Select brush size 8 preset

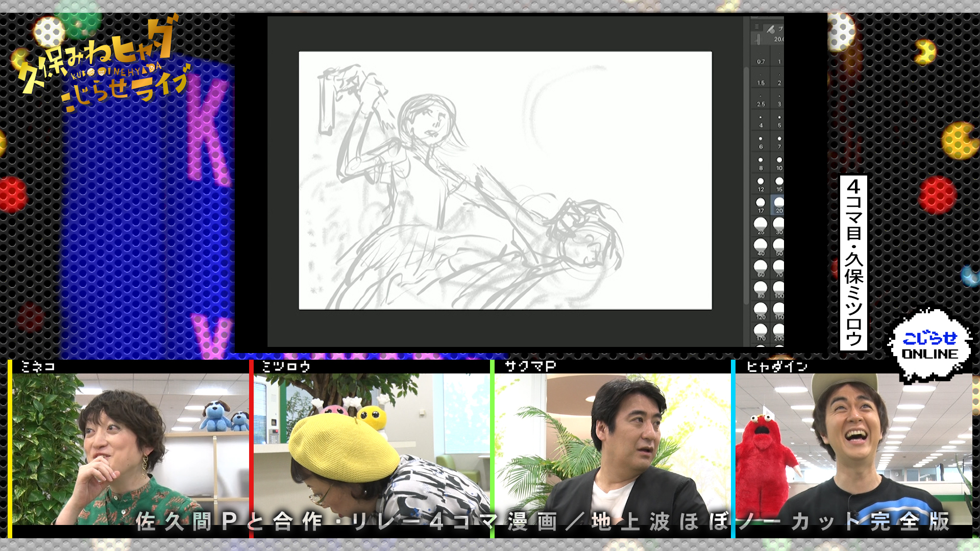(761, 163)
